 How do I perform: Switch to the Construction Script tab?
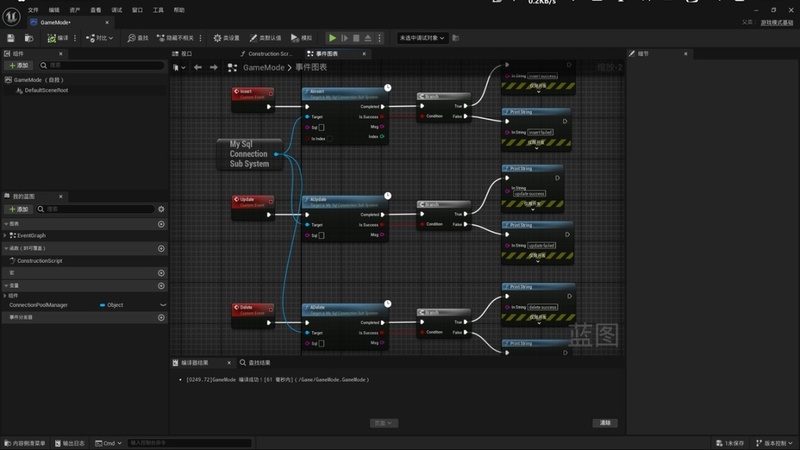[x=266, y=54]
